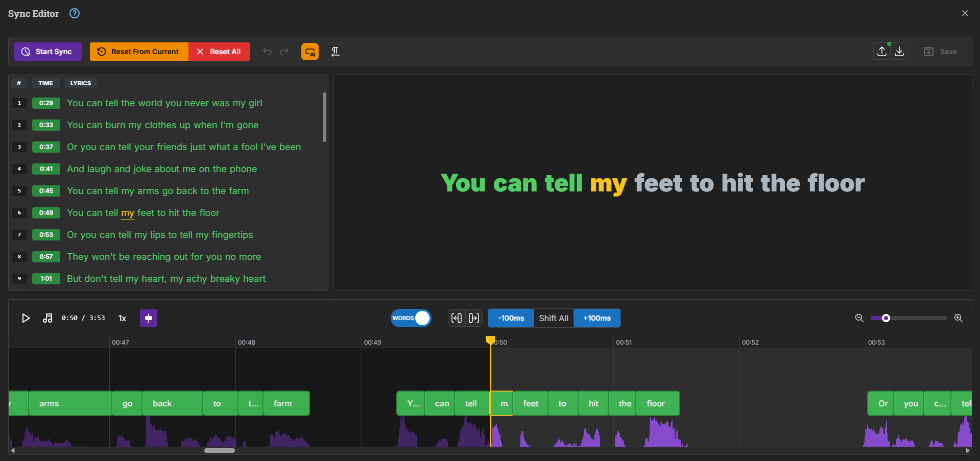Click the paragraph formatting icon
980x461 pixels.
tap(336, 52)
